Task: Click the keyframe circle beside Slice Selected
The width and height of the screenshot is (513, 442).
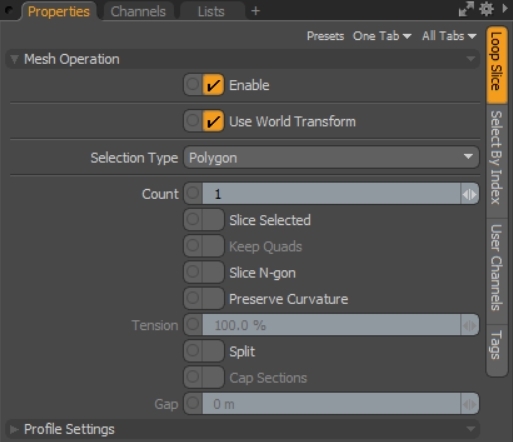Action: pyautogui.click(x=193, y=220)
